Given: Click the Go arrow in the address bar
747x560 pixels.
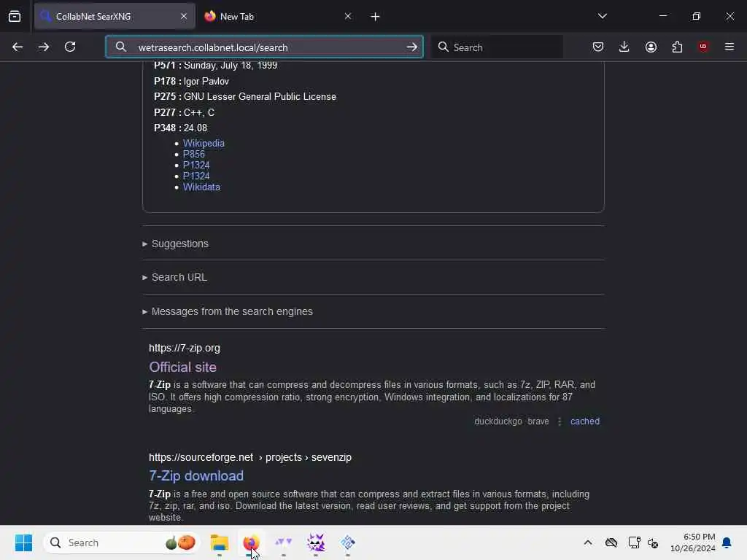Looking at the screenshot, I should point(411,47).
